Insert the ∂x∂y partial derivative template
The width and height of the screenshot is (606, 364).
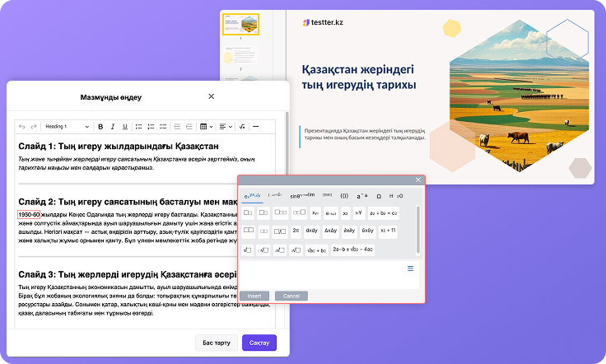349,231
